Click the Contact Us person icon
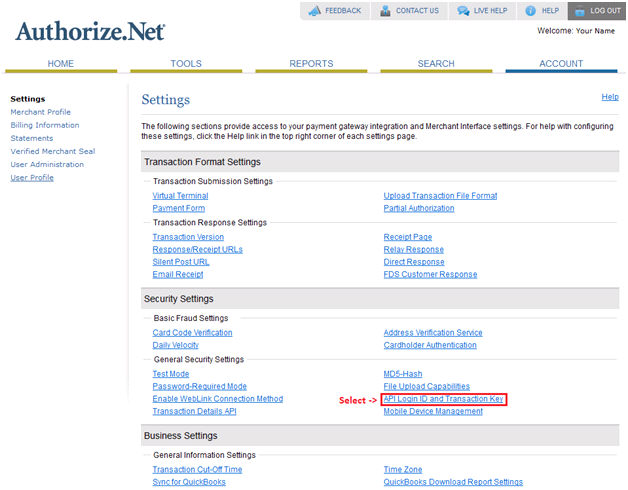Image resolution: width=628 pixels, height=490 pixels. pos(385,10)
